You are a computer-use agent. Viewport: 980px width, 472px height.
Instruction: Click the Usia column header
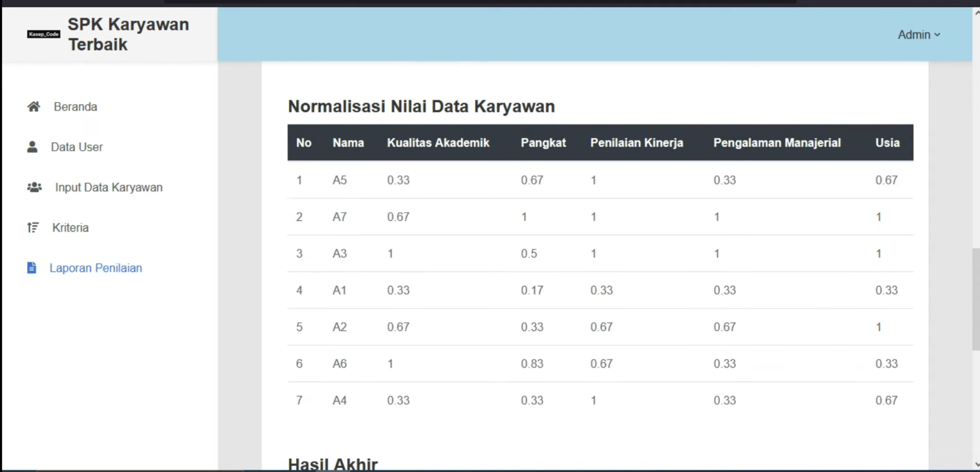(887, 143)
